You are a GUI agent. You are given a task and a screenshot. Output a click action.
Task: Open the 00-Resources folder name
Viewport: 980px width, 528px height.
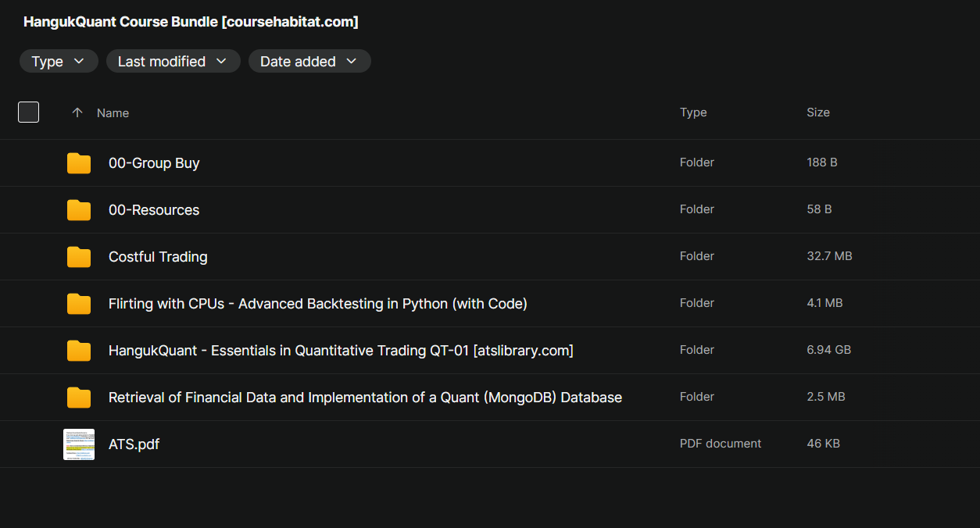click(154, 210)
